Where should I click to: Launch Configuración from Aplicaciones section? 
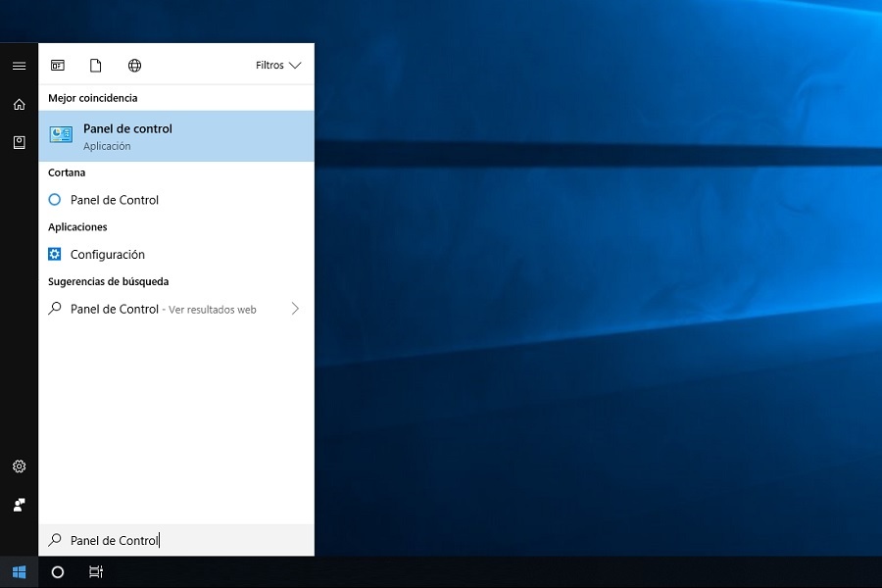[106, 254]
